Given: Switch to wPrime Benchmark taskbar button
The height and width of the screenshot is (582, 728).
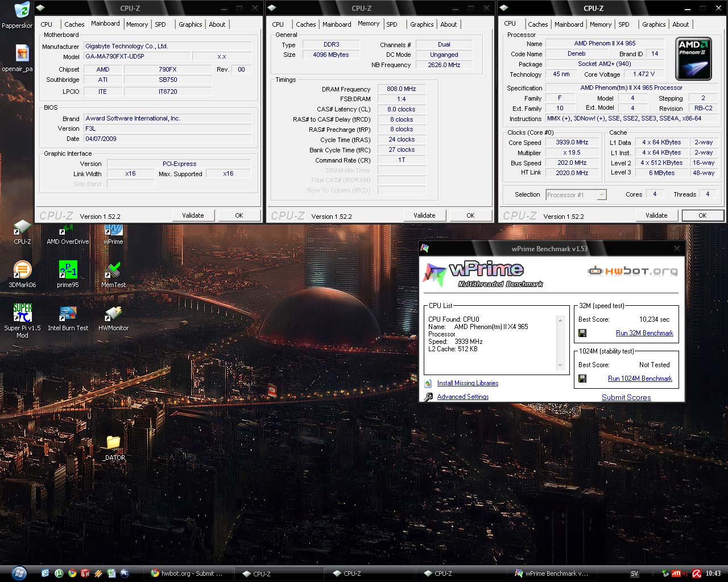Looking at the screenshot, I should click(x=552, y=573).
